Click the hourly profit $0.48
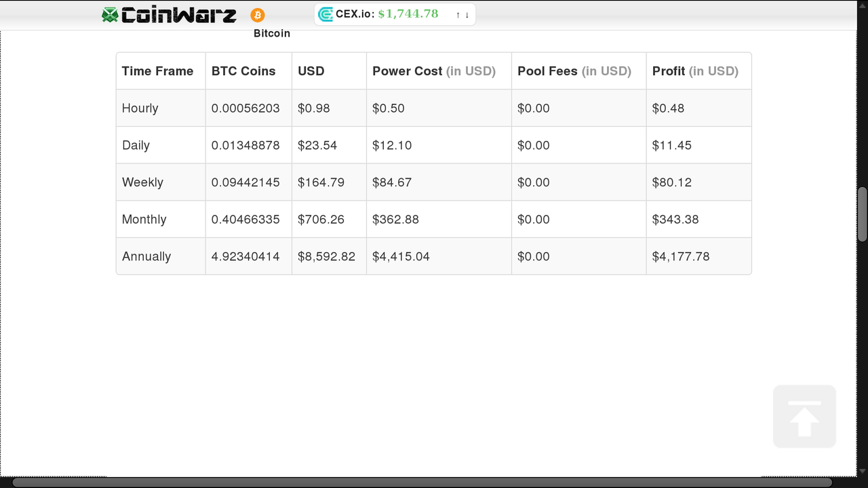Screen dimensions: 868x488 point(669,108)
